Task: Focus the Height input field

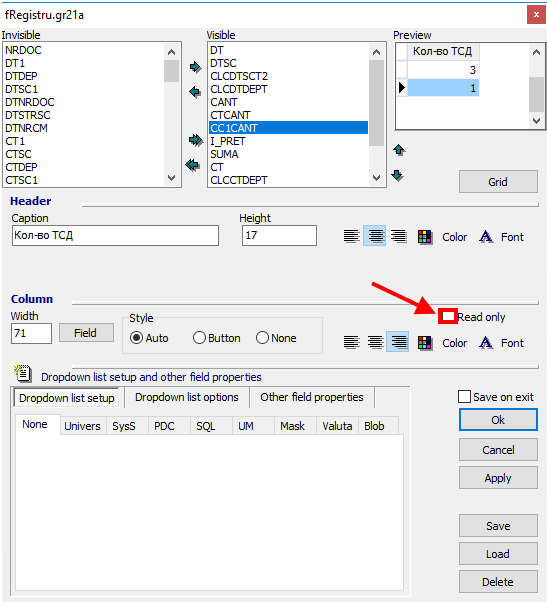Action: (279, 235)
